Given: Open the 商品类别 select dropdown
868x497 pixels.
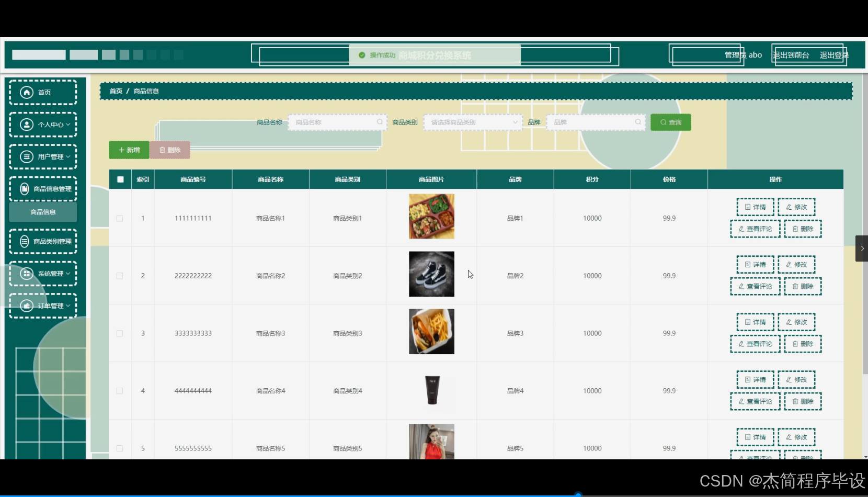Looking at the screenshot, I should click(473, 122).
